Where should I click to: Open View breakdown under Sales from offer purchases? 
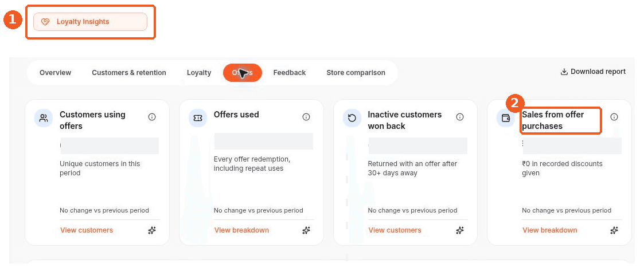pyautogui.click(x=549, y=230)
